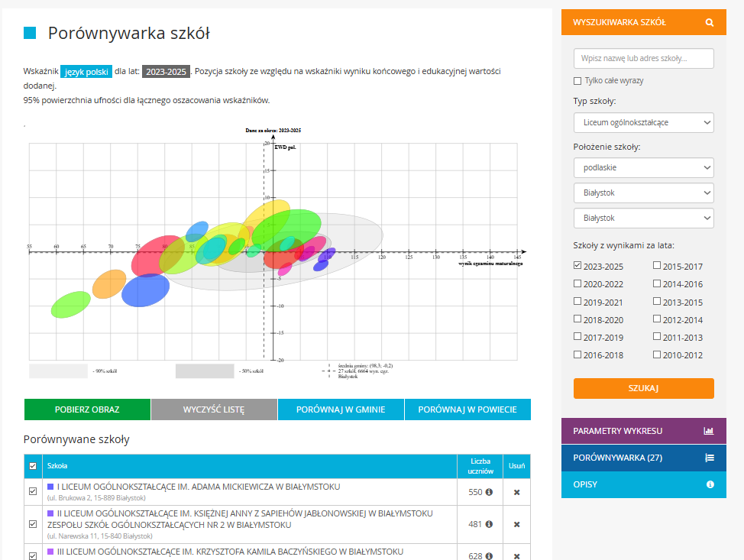Screen dimensions: 744x560
Task: Click info icon next to 481 students
Action: [489, 524]
